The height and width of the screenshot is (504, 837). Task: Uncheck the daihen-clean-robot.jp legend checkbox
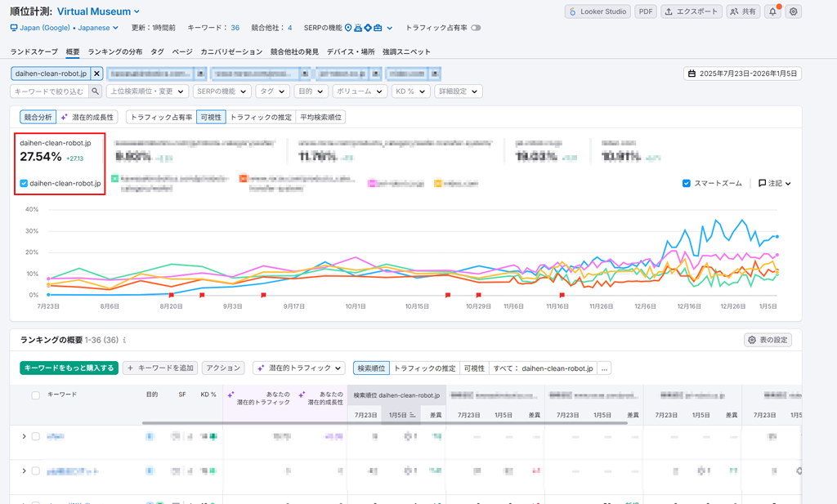[x=24, y=184]
